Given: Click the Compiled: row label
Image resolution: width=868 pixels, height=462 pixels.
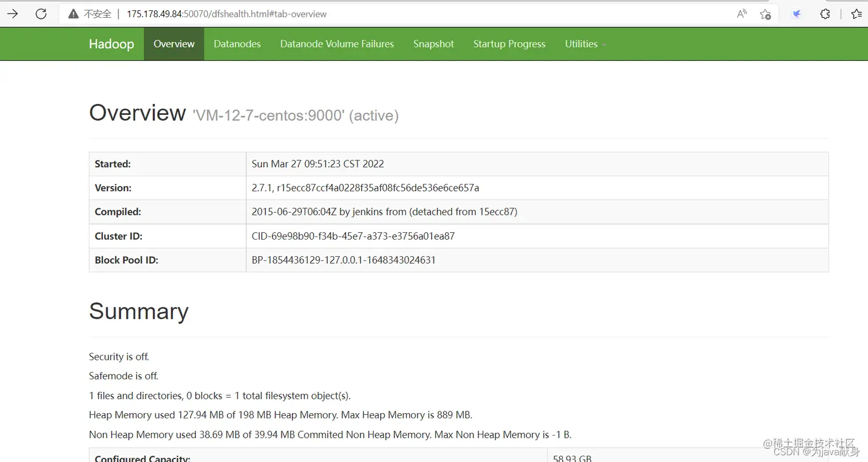Looking at the screenshot, I should (x=118, y=212).
